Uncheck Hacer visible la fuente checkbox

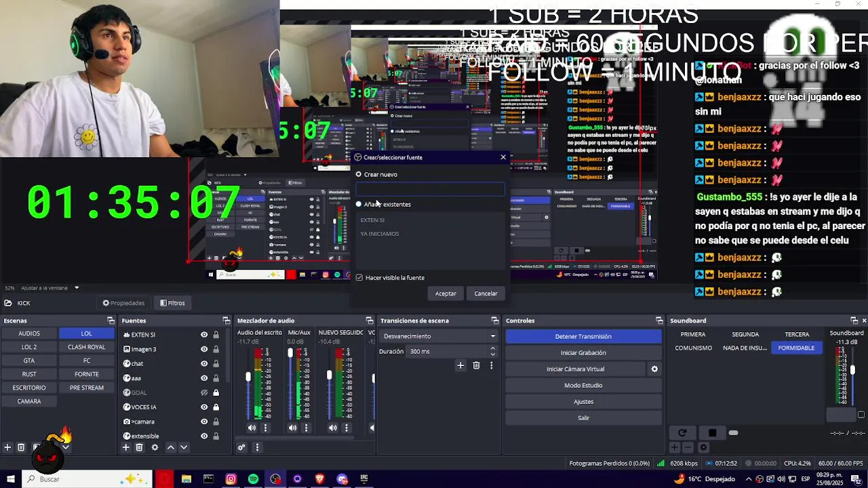click(359, 277)
